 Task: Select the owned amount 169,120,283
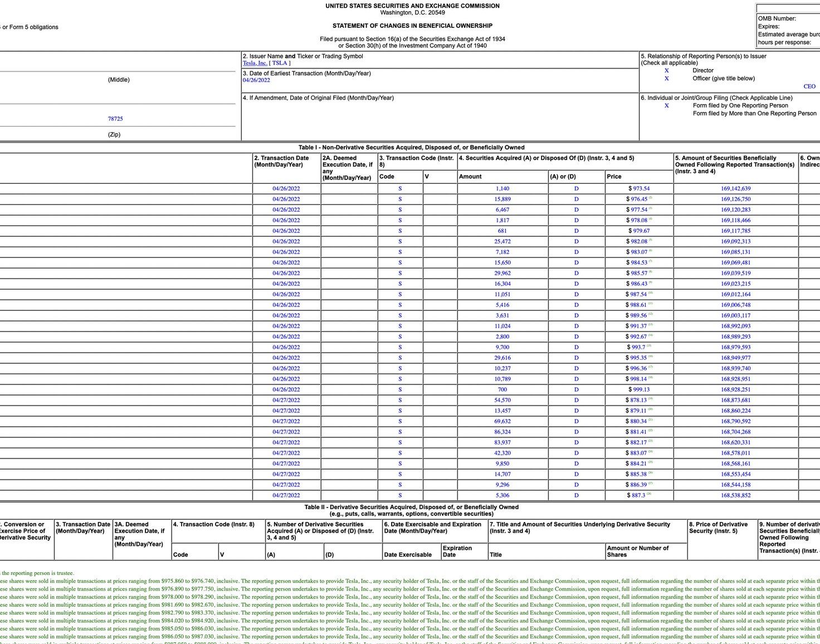[x=735, y=210]
